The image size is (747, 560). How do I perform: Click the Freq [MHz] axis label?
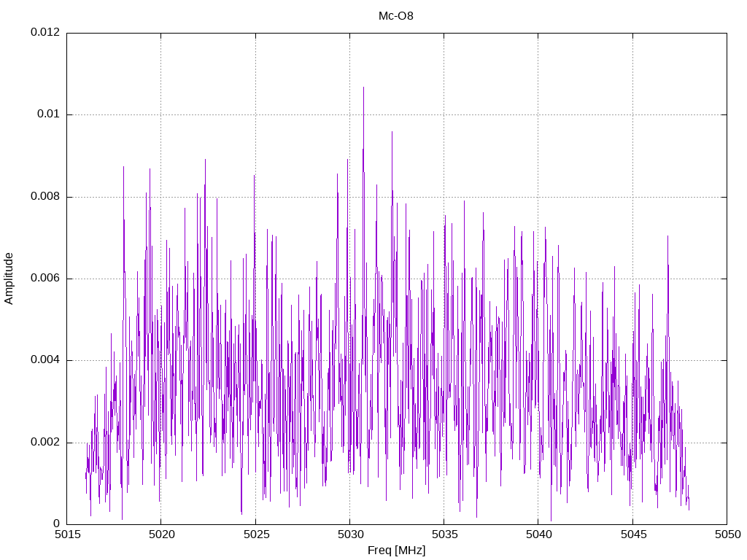click(x=396, y=551)
